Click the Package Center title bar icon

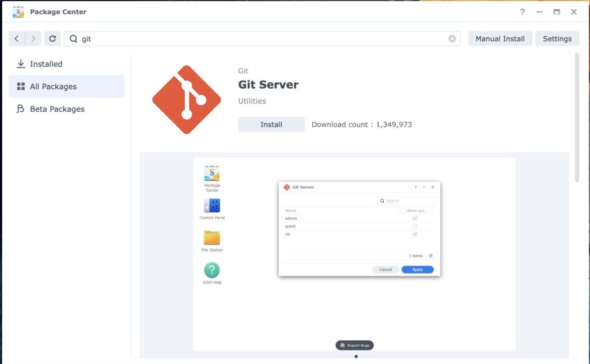point(18,12)
